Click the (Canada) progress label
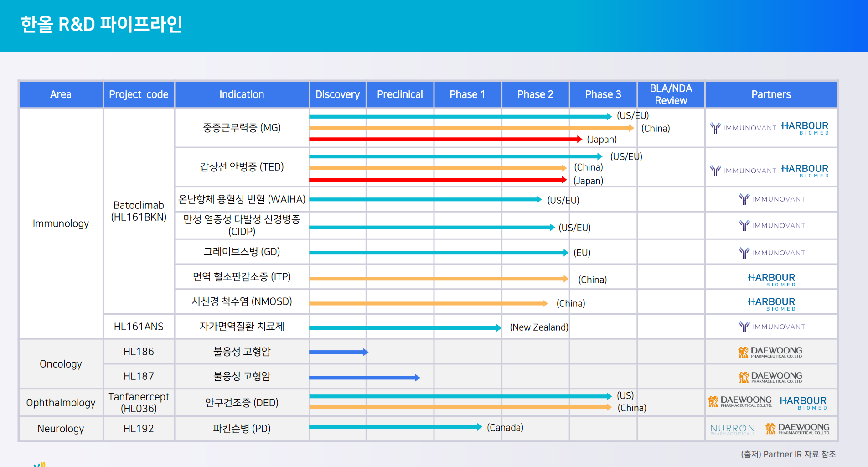This screenshot has height=467, width=868. [x=505, y=427]
